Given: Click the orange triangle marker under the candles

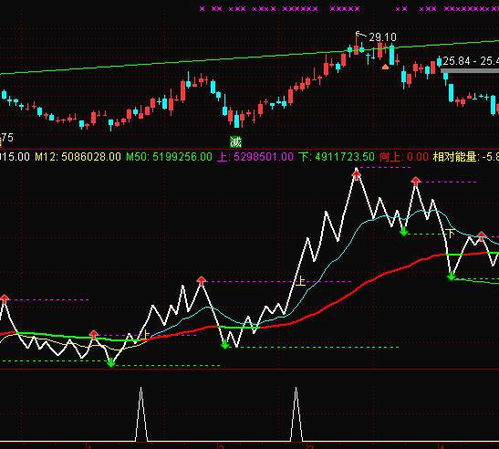Looking at the screenshot, I should point(385,67).
